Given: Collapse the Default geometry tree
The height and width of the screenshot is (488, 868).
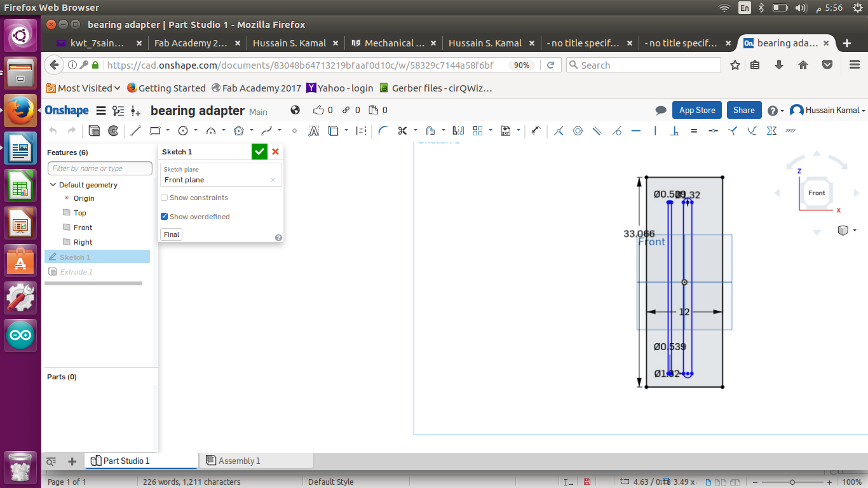Looking at the screenshot, I should click(53, 185).
